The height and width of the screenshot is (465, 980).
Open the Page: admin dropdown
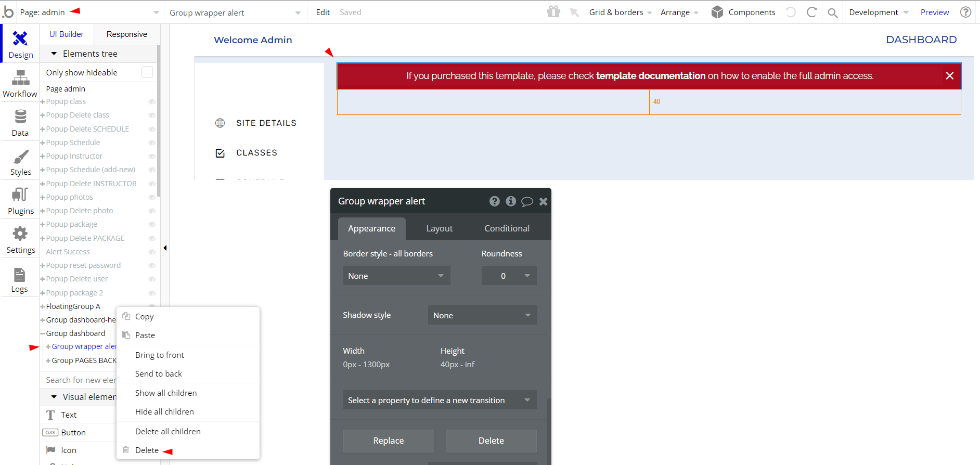(x=89, y=12)
